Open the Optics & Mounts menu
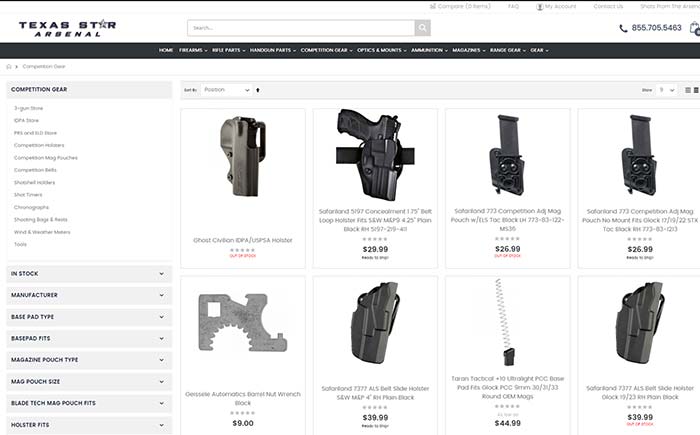The width and height of the screenshot is (700, 435). coord(382,50)
